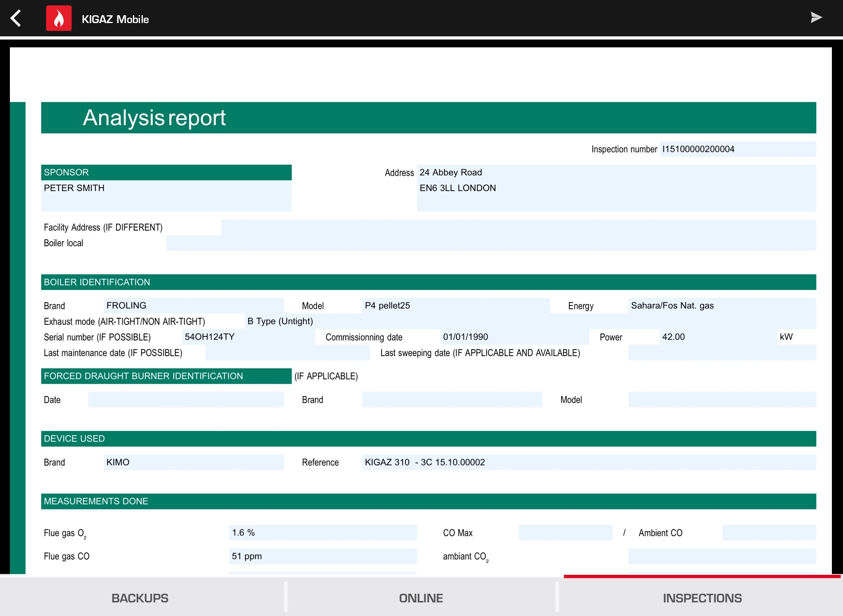843x616 pixels.
Task: Switch to the ONLINE tab
Action: (421, 598)
